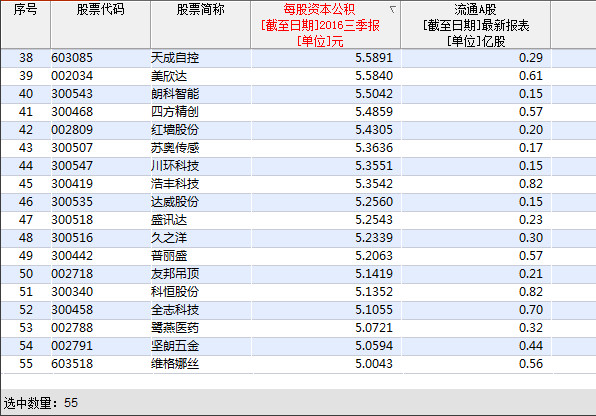Click the 选中数量: 55 status text
This screenshot has width=596, height=416.
[x=41, y=403]
